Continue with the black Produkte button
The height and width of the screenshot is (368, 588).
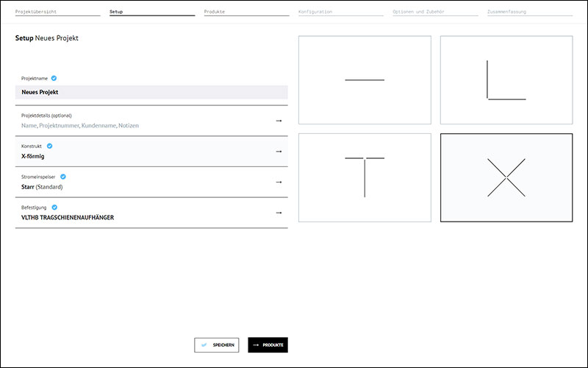coord(268,345)
